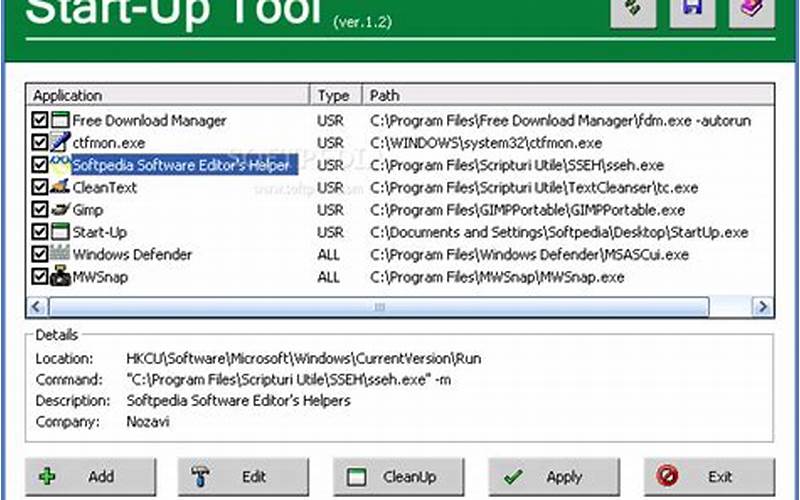800x500 pixels.
Task: Select the Windows Defender entry name
Action: click(132, 255)
